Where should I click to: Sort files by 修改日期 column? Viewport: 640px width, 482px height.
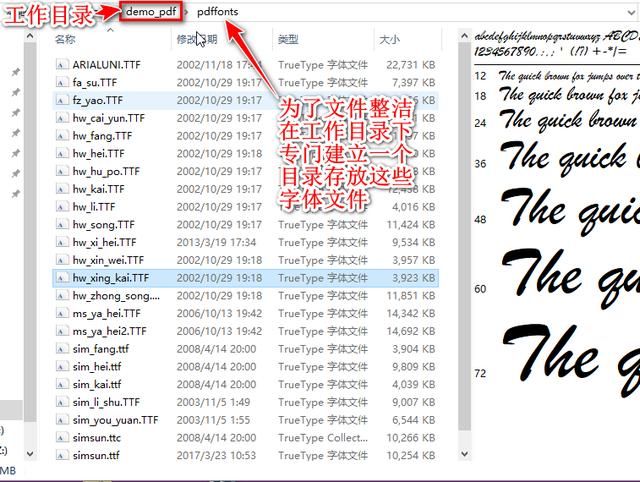coord(197,39)
